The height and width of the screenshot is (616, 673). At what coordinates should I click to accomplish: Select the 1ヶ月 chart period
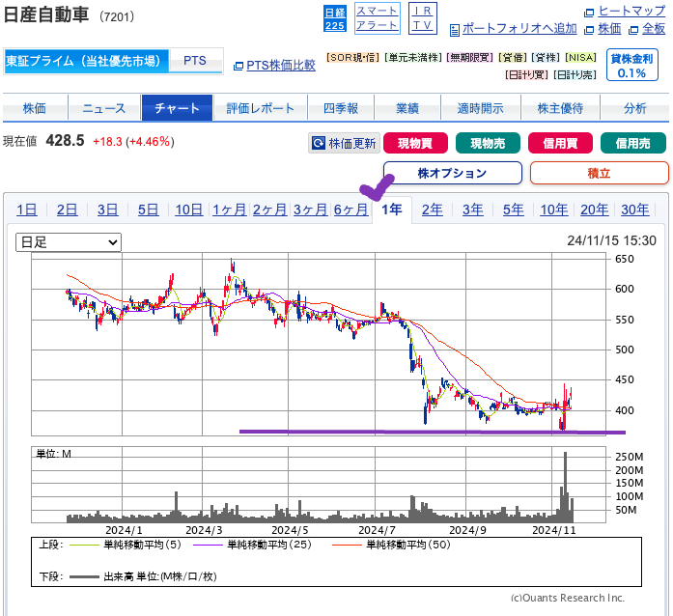230,210
